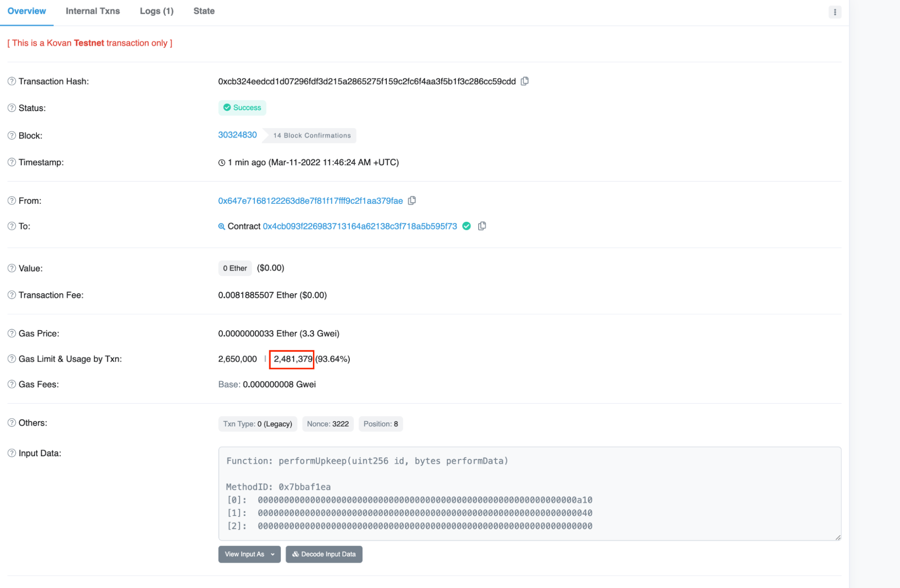
Task: Click the three-dot more options icon
Action: point(834,12)
